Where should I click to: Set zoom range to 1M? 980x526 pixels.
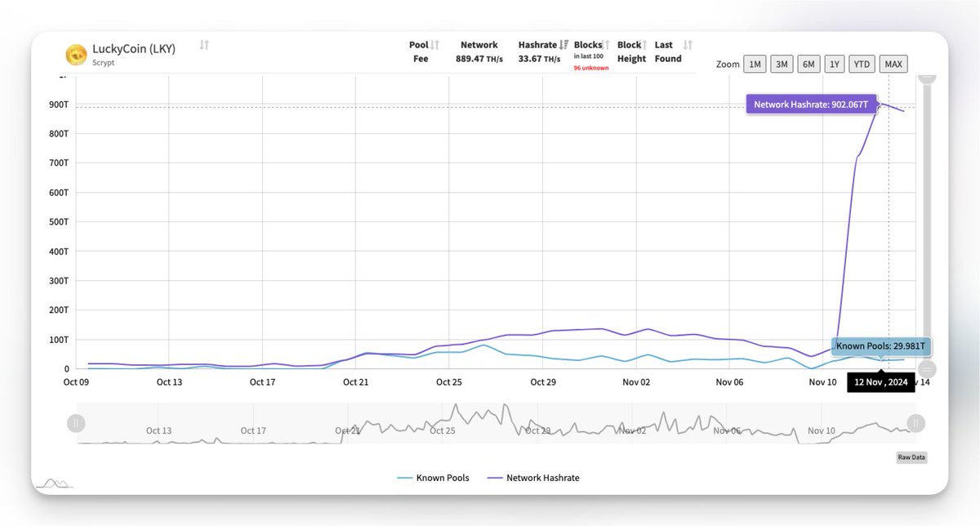pos(755,65)
